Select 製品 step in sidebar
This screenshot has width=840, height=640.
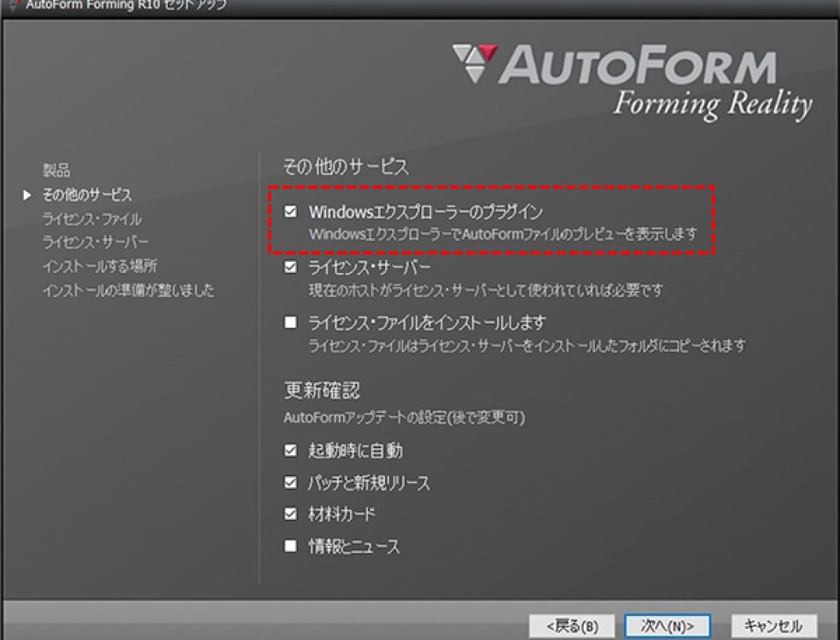(x=56, y=171)
